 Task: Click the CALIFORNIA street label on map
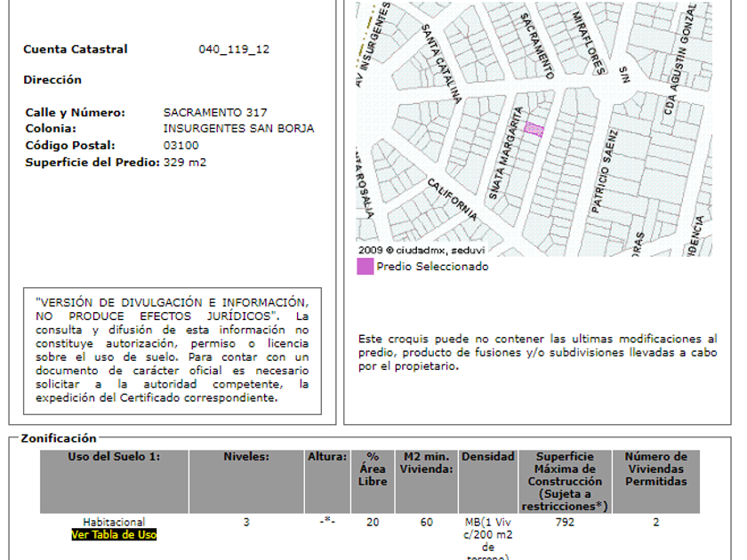pyautogui.click(x=452, y=199)
